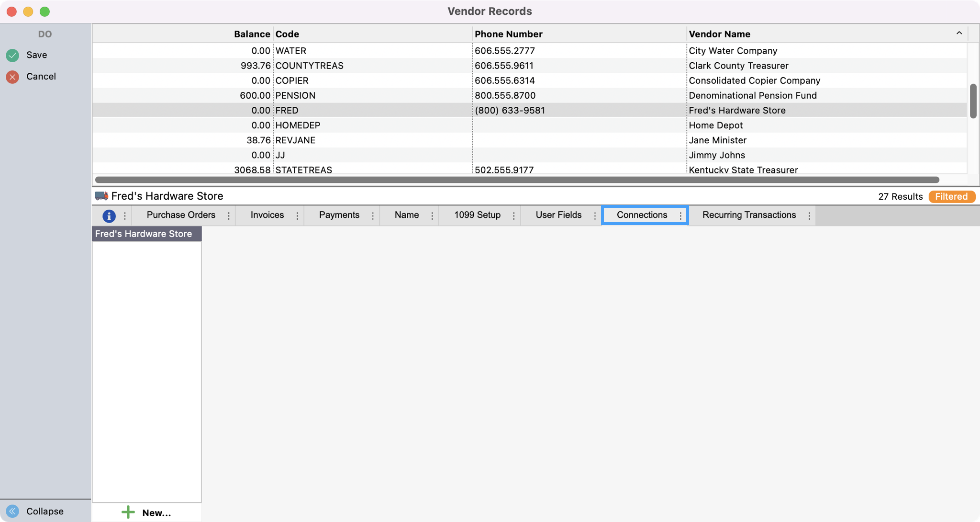Click the vertical scrollbar of vendor list
The width and height of the screenshot is (980, 522).
coord(973,101)
